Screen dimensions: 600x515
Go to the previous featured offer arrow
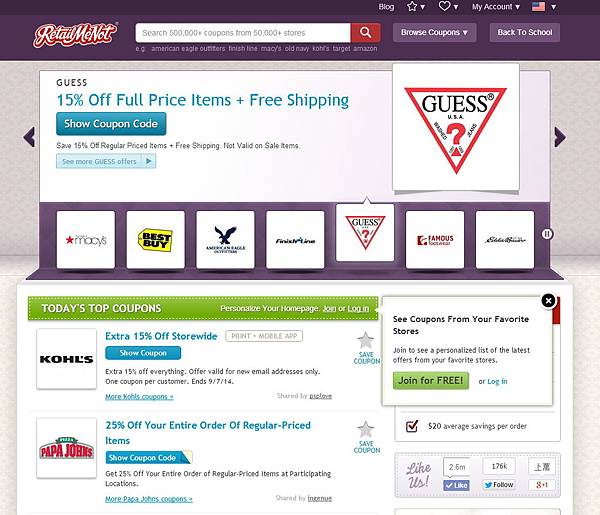point(29,137)
